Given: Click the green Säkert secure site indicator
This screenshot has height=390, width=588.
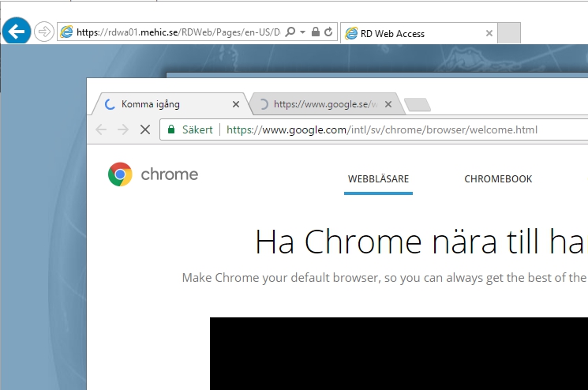Looking at the screenshot, I should [x=189, y=129].
